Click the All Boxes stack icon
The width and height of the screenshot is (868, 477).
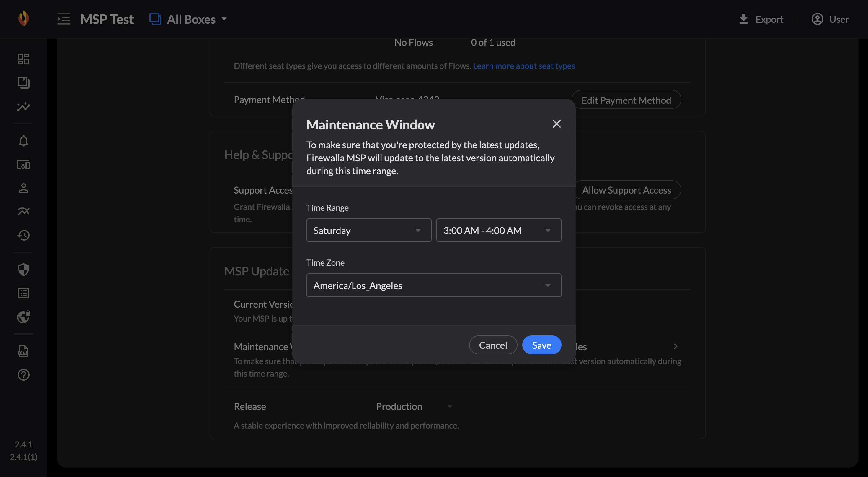coord(155,19)
